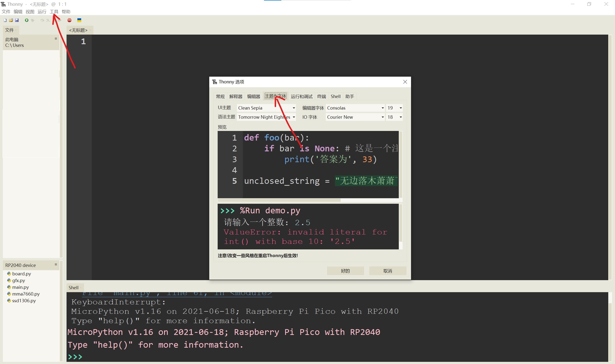This screenshot has height=364, width=615.
Task: Open the 编辑器字体 Consolas dropdown
Action: click(355, 108)
